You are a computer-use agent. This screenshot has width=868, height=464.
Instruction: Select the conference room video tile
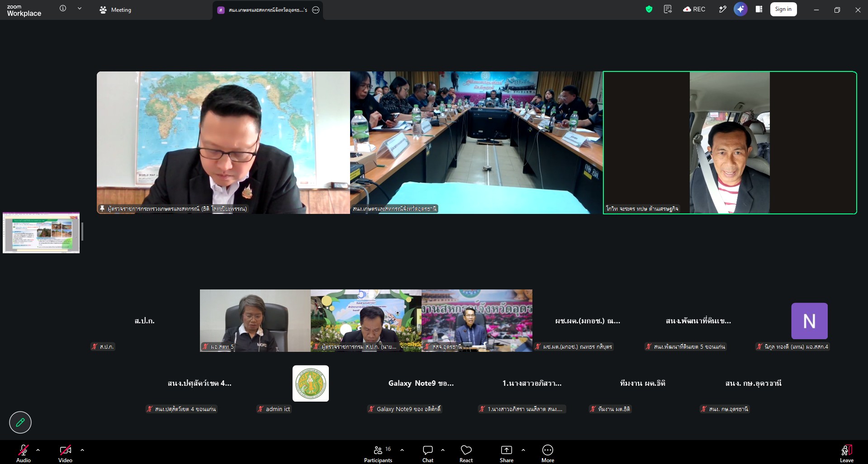[476, 142]
